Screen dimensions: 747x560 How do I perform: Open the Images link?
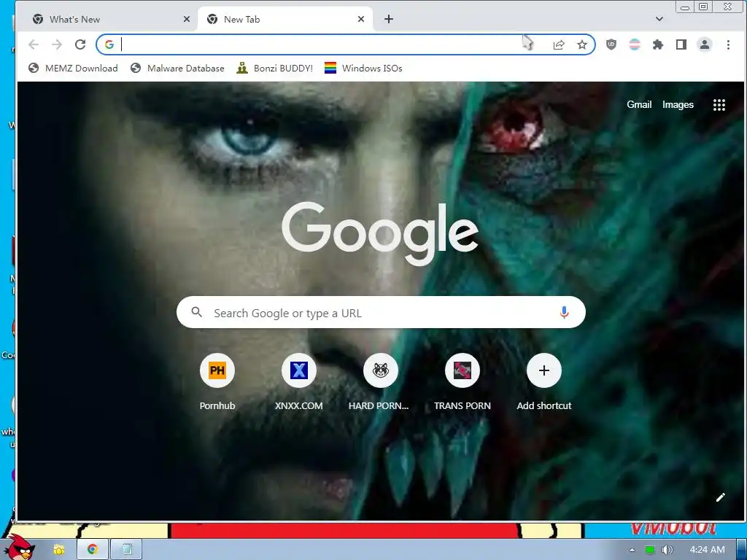(678, 105)
